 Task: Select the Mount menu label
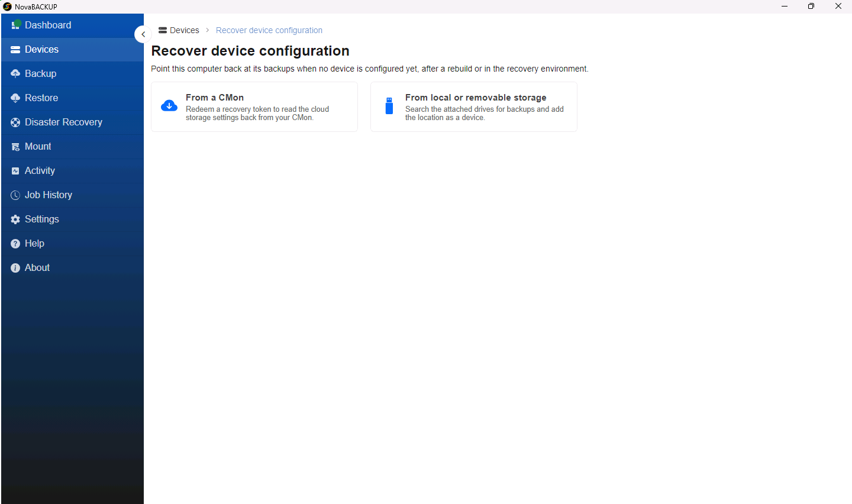coord(38,146)
